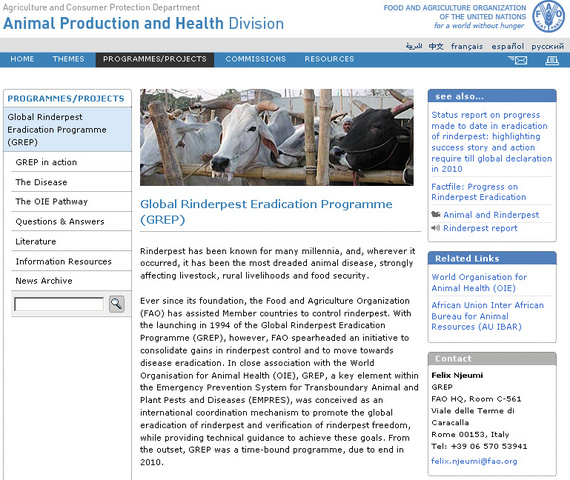Open the THEMES menu item
570x480 pixels.
[x=68, y=59]
